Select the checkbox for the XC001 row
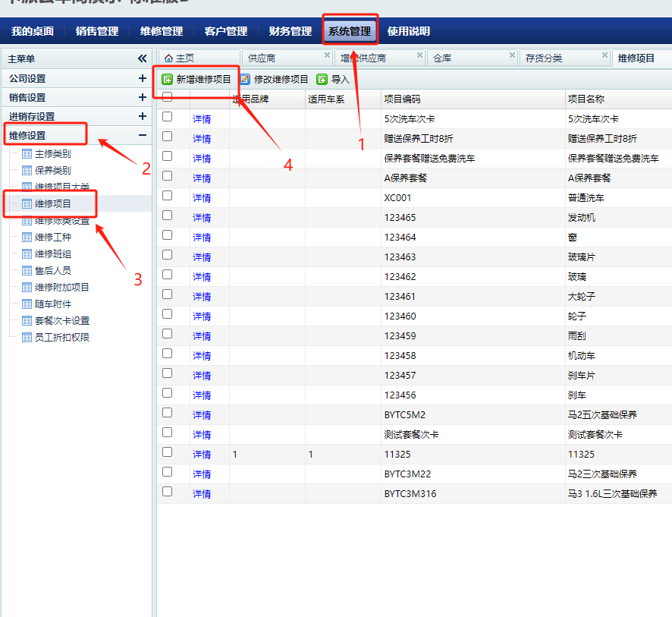Image resolution: width=672 pixels, height=617 pixels. tap(168, 196)
